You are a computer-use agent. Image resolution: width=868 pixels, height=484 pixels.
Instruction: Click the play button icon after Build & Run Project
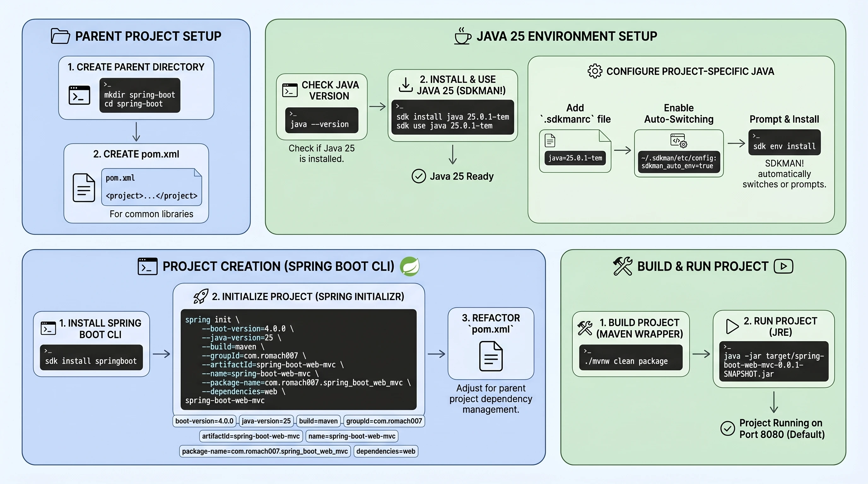click(783, 266)
